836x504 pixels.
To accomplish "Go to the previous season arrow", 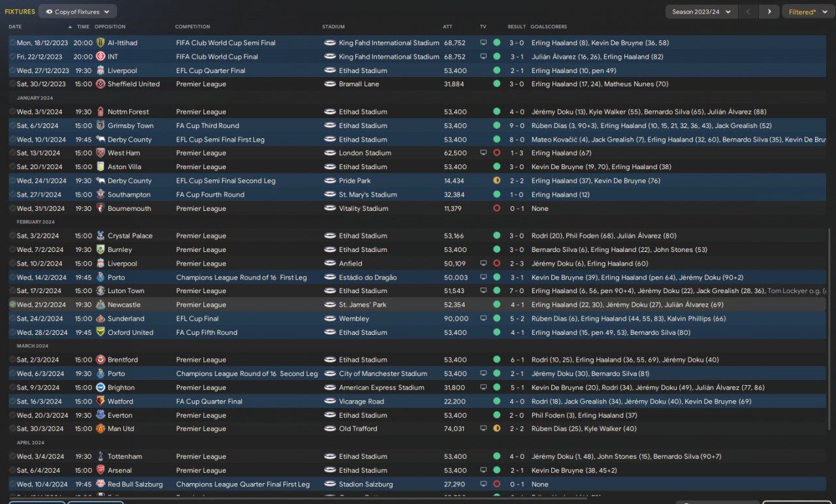I will coord(749,12).
